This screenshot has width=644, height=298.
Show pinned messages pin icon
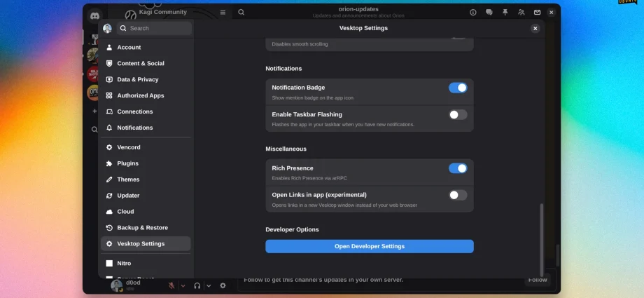click(505, 13)
